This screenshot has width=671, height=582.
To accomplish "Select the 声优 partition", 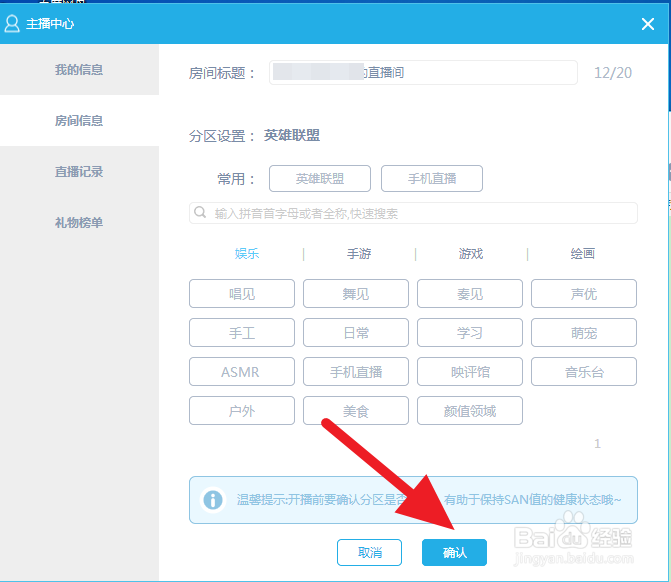I will pos(584,294).
